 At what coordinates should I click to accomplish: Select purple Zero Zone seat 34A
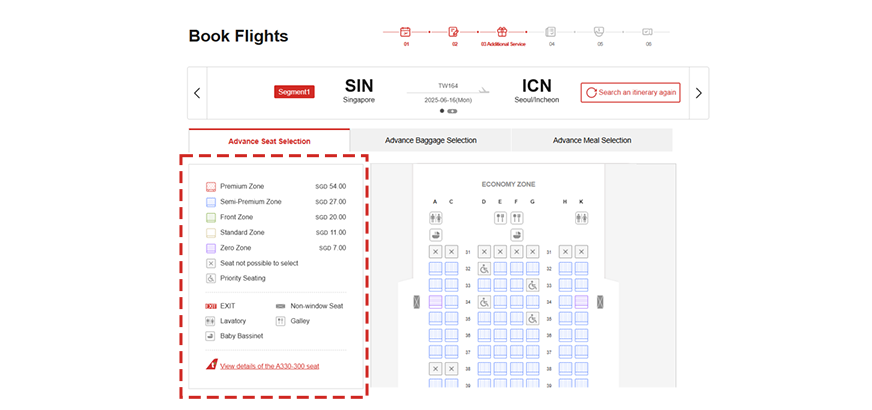tap(435, 301)
